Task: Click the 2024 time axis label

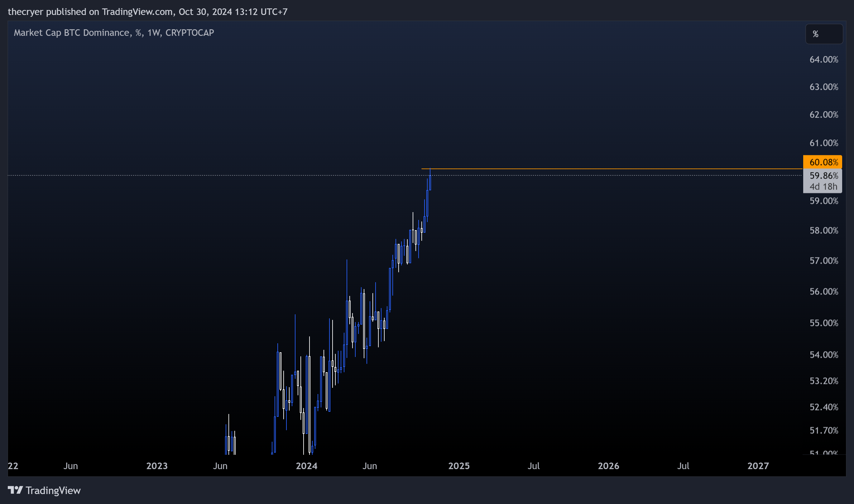Action: (306, 466)
